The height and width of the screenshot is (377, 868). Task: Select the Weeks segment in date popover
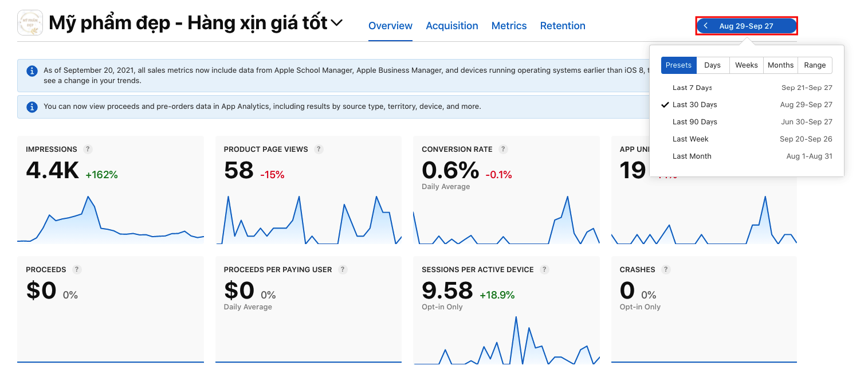746,65
